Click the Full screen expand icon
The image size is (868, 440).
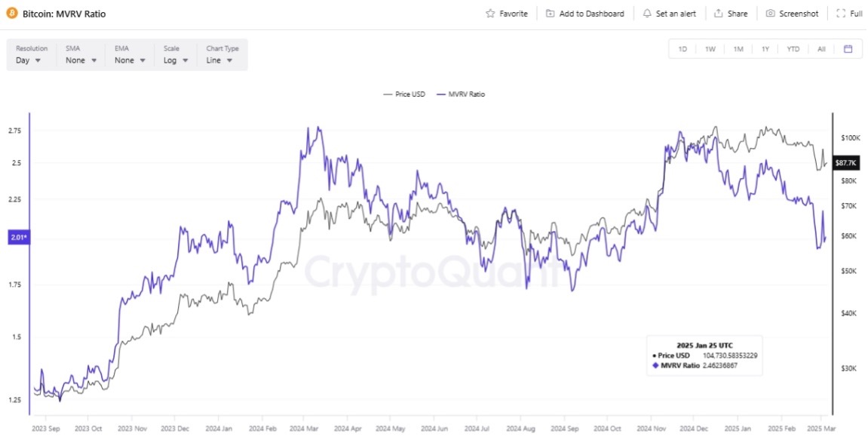click(841, 14)
